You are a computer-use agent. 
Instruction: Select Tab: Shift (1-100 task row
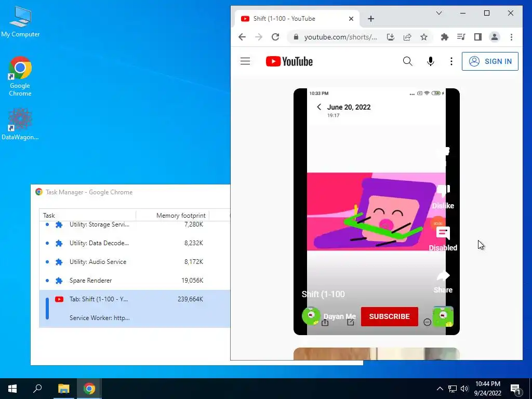point(135,299)
